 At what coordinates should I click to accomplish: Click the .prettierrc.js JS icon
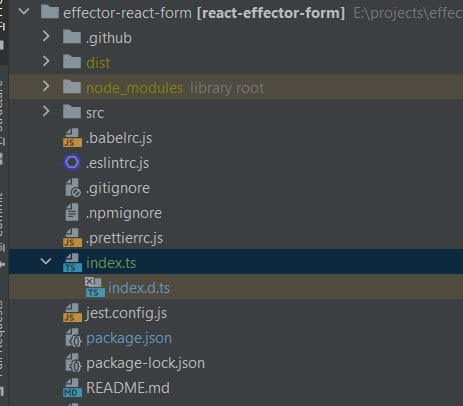72,238
